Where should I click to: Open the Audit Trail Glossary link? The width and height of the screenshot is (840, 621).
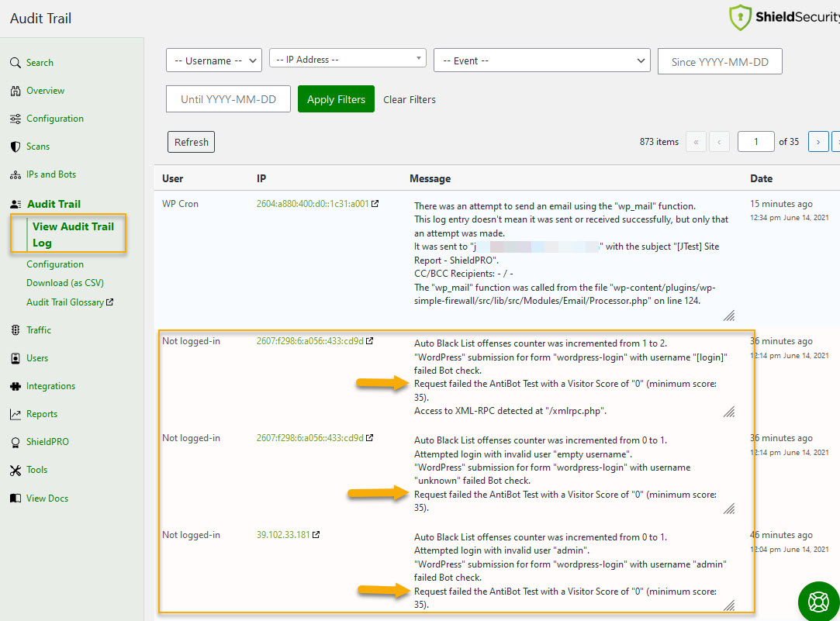click(x=65, y=302)
